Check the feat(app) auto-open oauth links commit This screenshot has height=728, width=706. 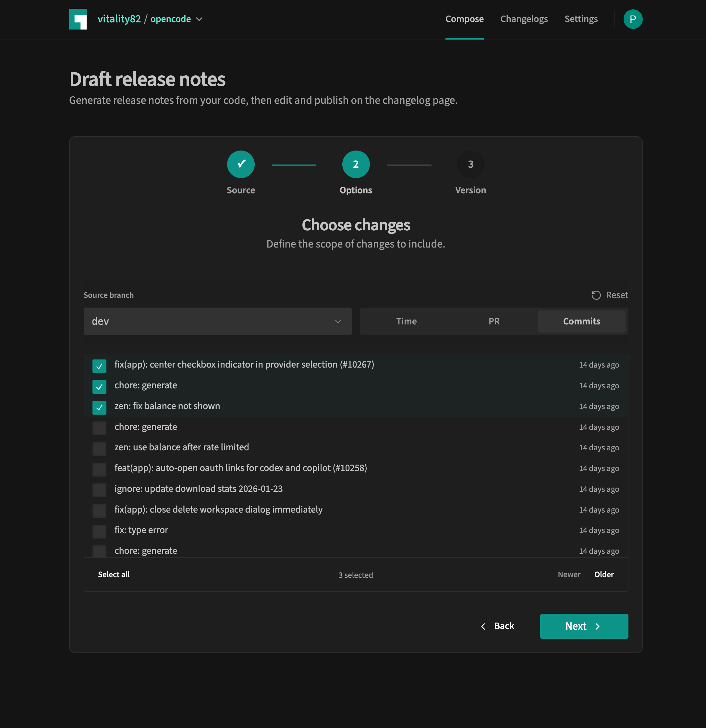coord(99,469)
